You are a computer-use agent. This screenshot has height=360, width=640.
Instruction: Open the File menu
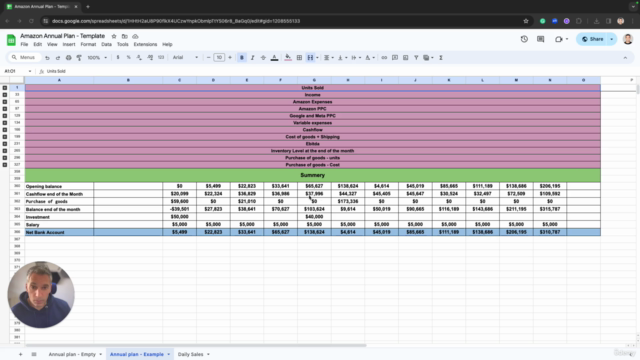[24, 44]
